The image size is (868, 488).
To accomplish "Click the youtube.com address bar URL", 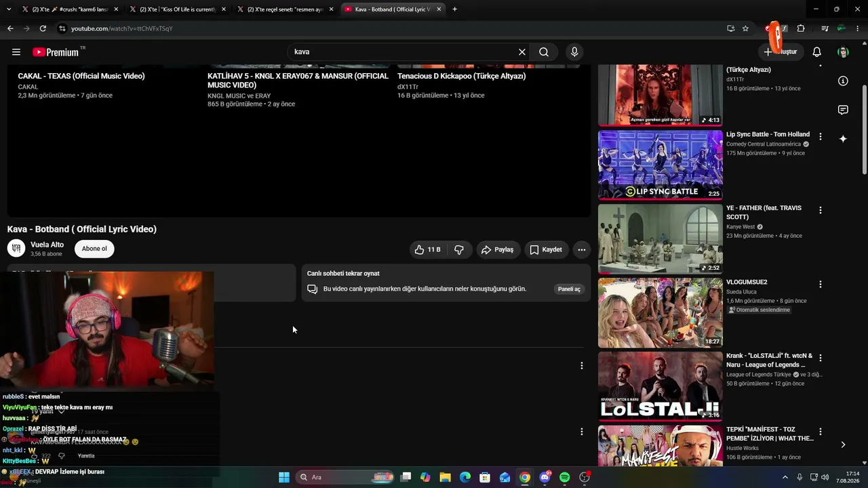I will coord(122,28).
